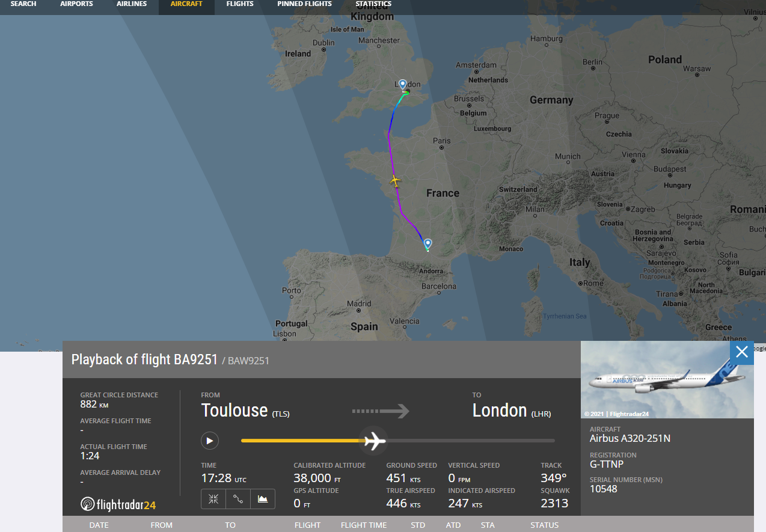Open the altitude and speed graph icon
Screen dimensions: 766x532
point(263,498)
